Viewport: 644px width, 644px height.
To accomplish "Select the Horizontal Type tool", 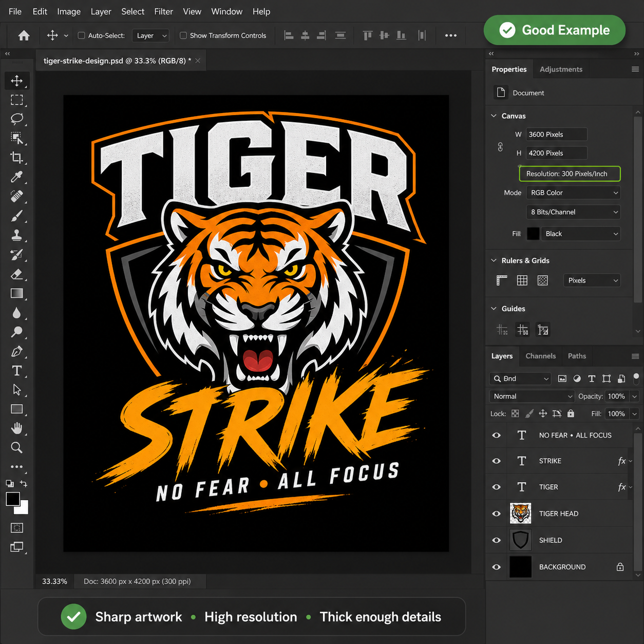I will click(16, 371).
